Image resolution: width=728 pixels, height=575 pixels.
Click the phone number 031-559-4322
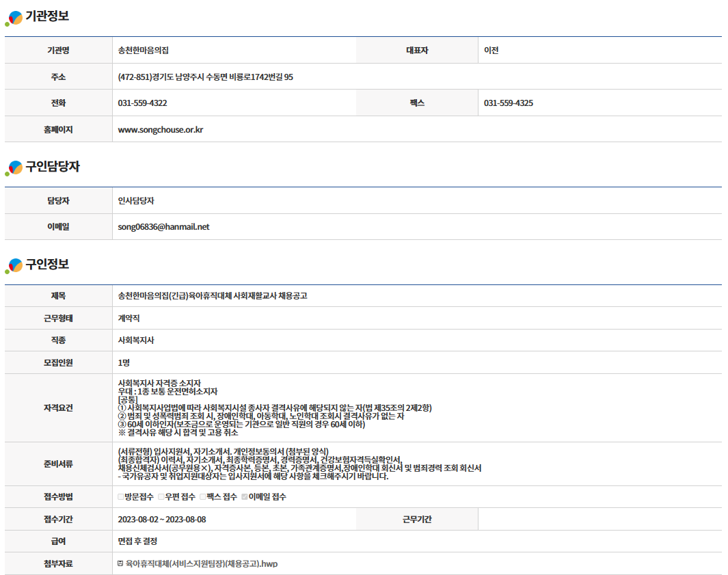(x=142, y=103)
